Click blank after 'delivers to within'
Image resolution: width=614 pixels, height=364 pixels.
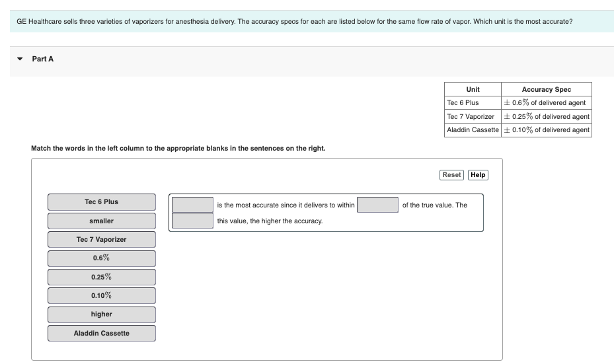377,205
